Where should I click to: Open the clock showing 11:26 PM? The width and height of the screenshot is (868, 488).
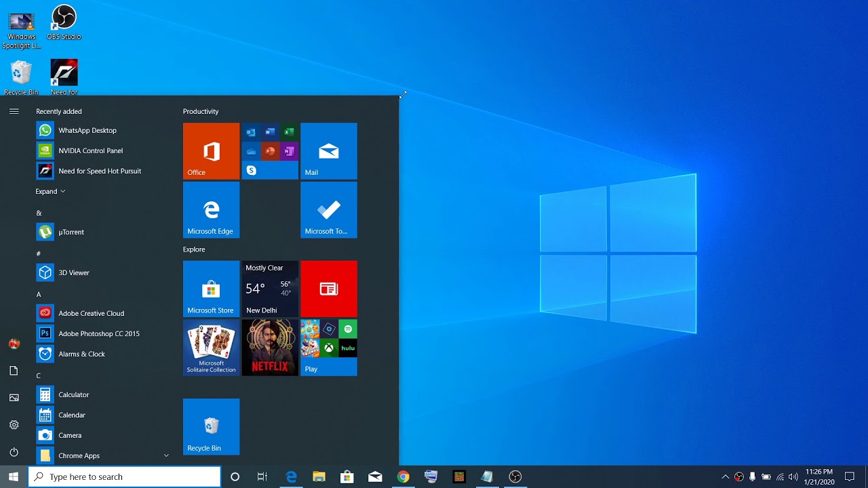[x=818, y=476]
